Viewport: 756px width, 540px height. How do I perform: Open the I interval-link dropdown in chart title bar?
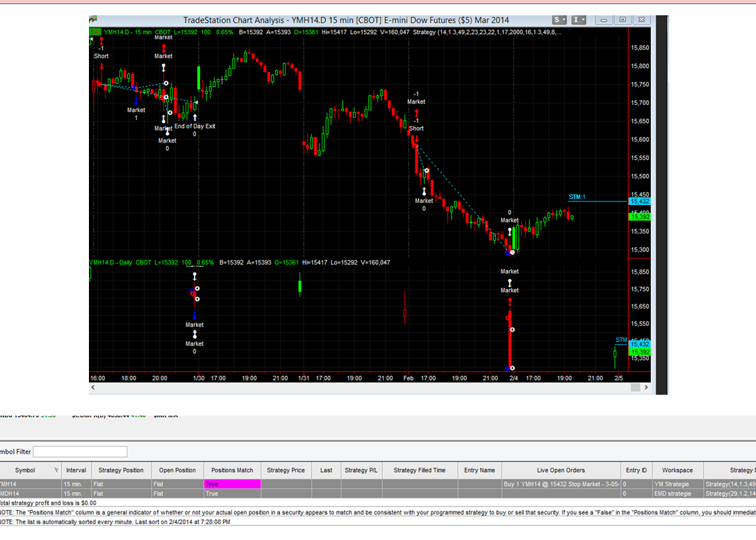click(x=578, y=19)
